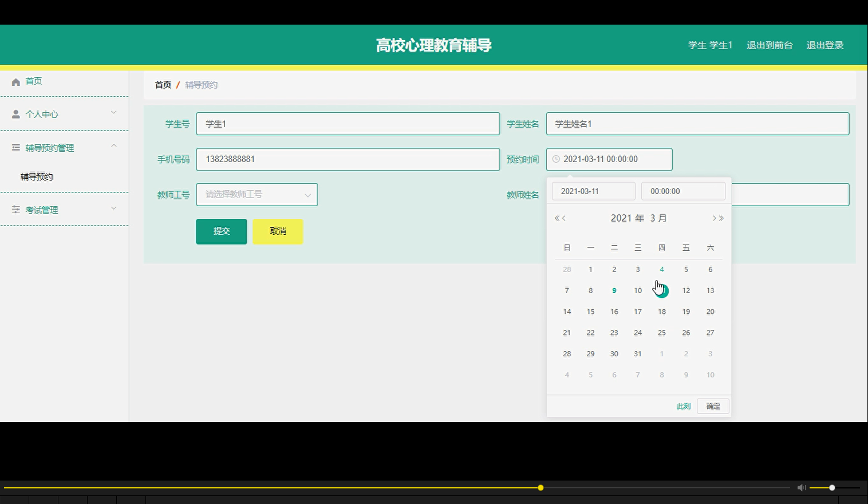The width and height of the screenshot is (868, 504).
Task: Open the 教师工号 dropdown
Action: pyautogui.click(x=257, y=195)
